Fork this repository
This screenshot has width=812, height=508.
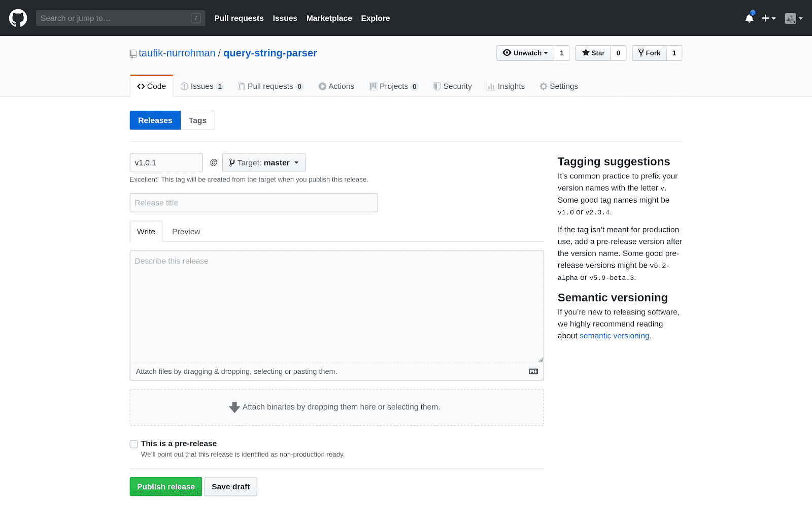click(649, 53)
